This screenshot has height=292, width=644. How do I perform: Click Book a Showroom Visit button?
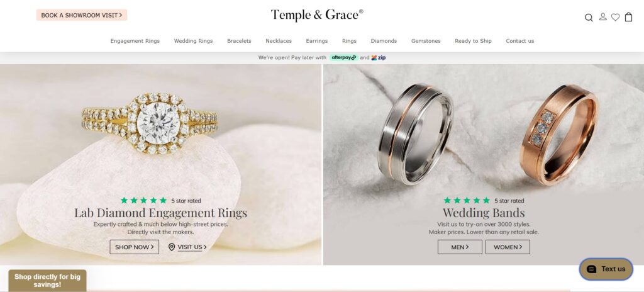pyautogui.click(x=82, y=15)
